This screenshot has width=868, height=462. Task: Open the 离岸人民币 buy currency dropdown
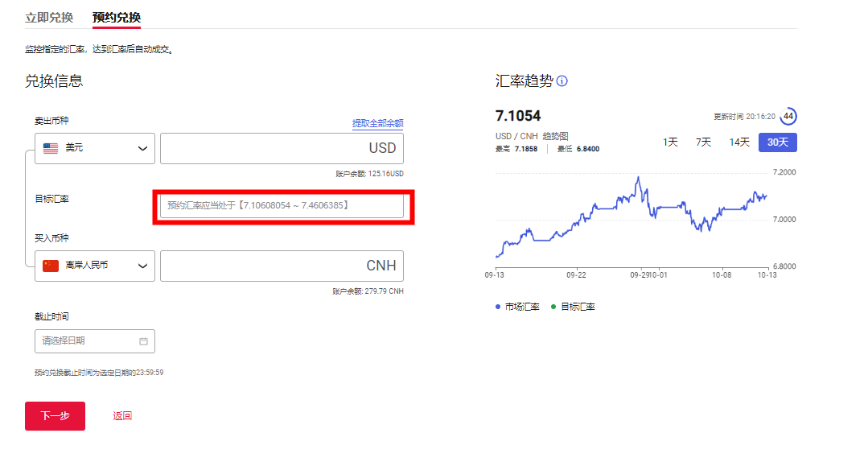(x=95, y=266)
